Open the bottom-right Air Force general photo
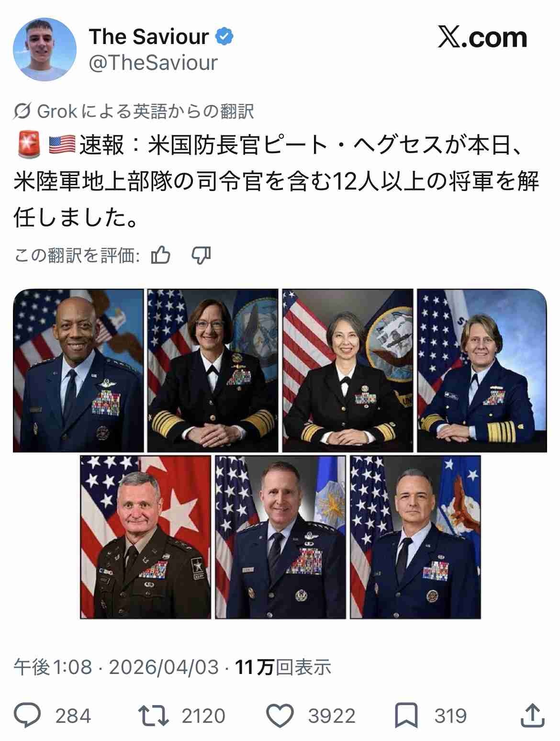This screenshot has height=741, width=560. 415,537
